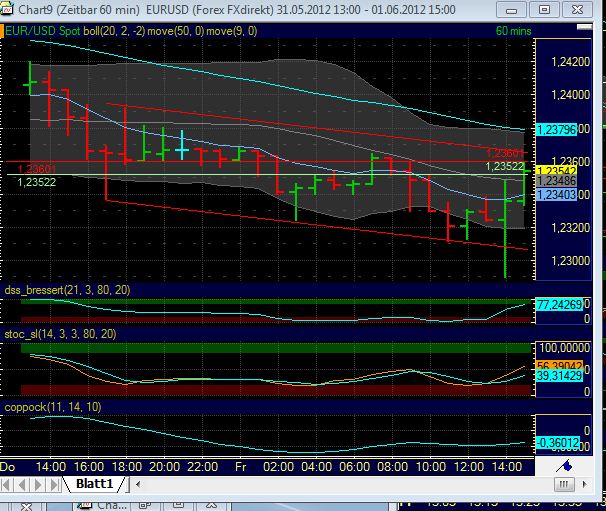Click the 10:00 time axis label
The height and width of the screenshot is (511, 606).
coord(431,467)
